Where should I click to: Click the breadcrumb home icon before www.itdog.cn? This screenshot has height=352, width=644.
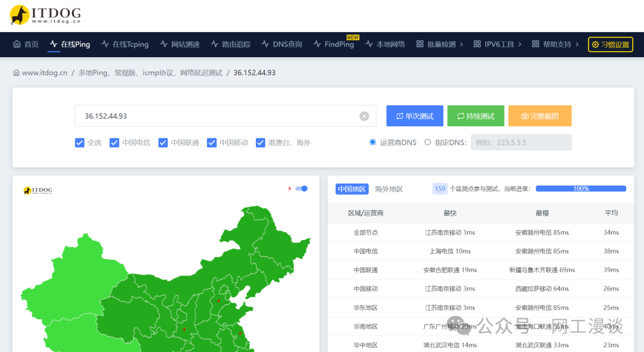point(17,73)
